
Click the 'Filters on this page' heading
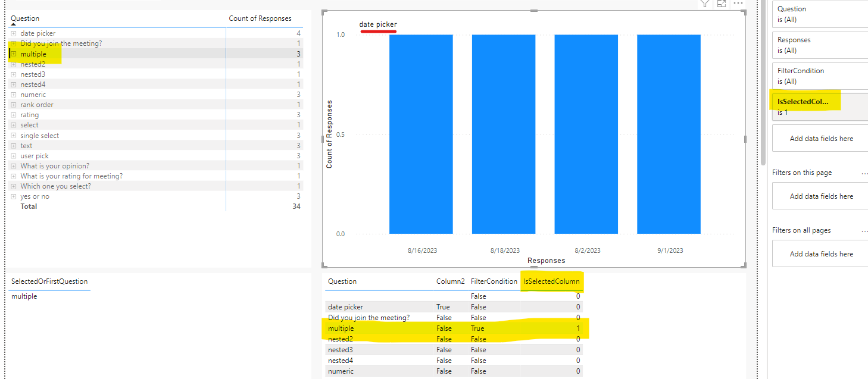coord(802,173)
